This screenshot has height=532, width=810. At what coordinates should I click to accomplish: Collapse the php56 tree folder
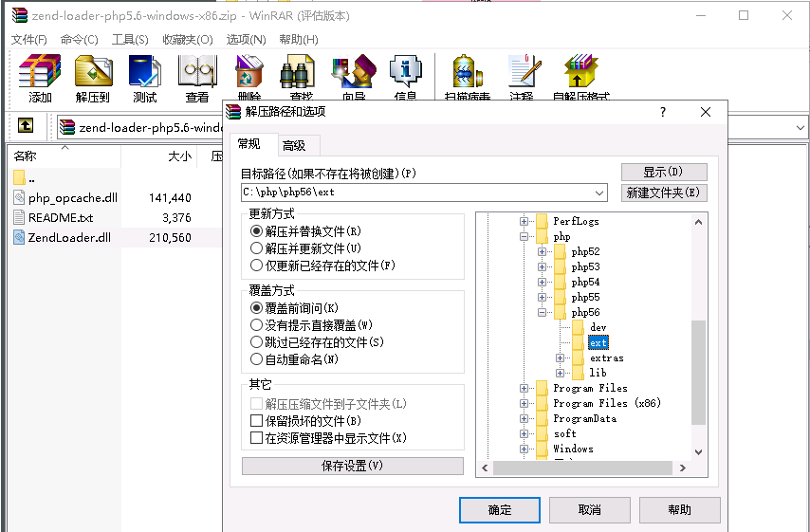pos(542,312)
